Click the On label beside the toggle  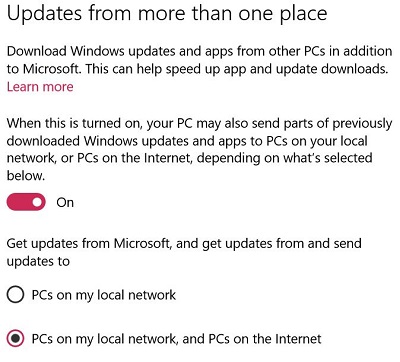click(65, 202)
